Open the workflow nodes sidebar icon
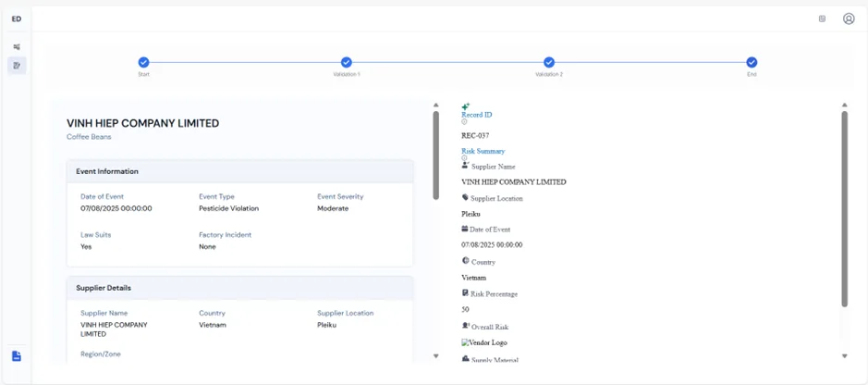This screenshot has height=385, width=868. click(17, 46)
